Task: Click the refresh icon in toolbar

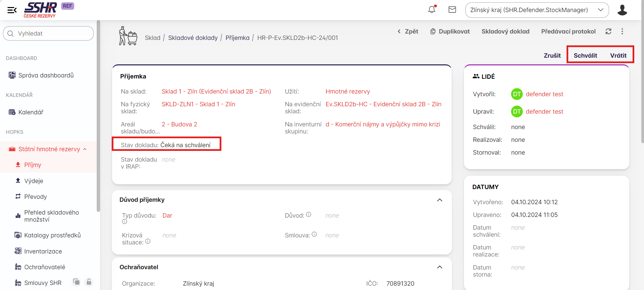Action: 608,31
